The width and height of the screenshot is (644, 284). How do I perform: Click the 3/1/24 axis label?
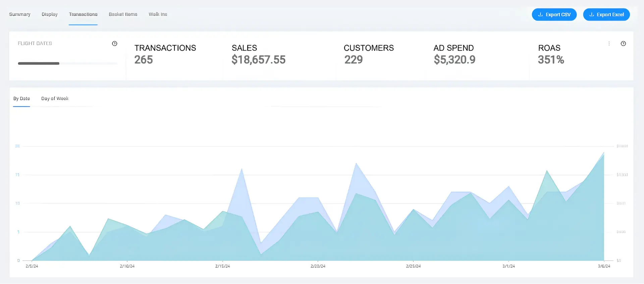508,266
